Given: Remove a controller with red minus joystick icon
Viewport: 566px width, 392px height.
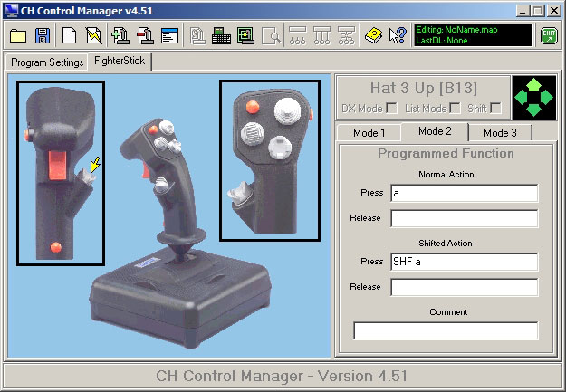Looking at the screenshot, I should pos(145,35).
